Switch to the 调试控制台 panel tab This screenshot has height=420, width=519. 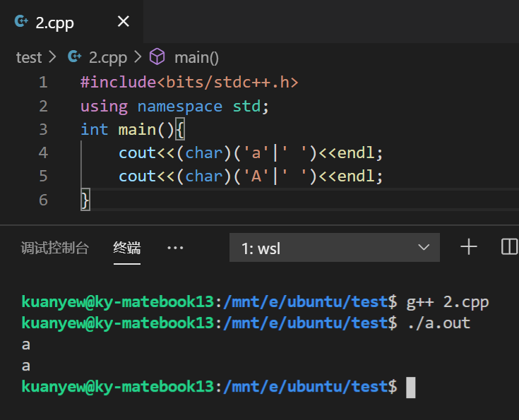[x=54, y=248]
